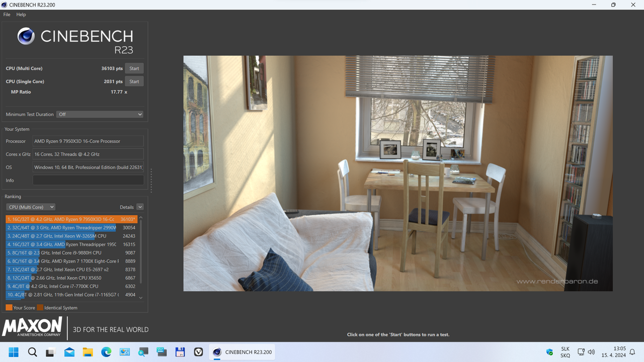The width and height of the screenshot is (644, 362).
Task: Open the File menu
Action: [x=7, y=14]
